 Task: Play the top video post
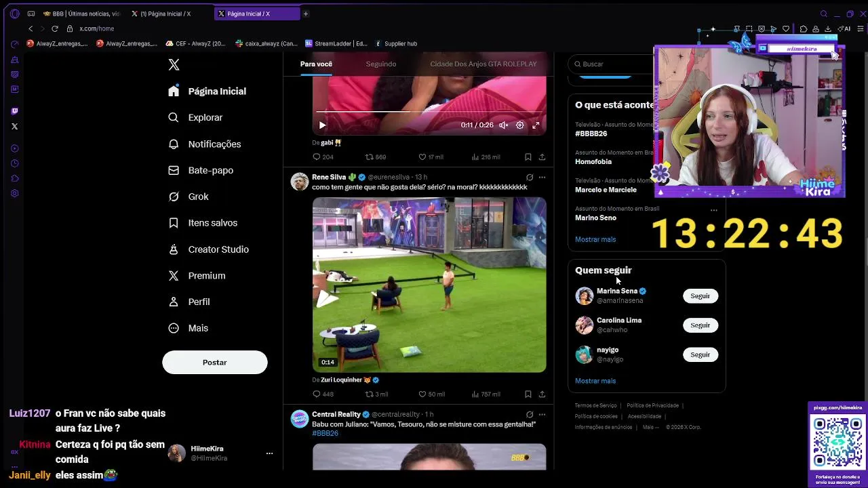322,125
